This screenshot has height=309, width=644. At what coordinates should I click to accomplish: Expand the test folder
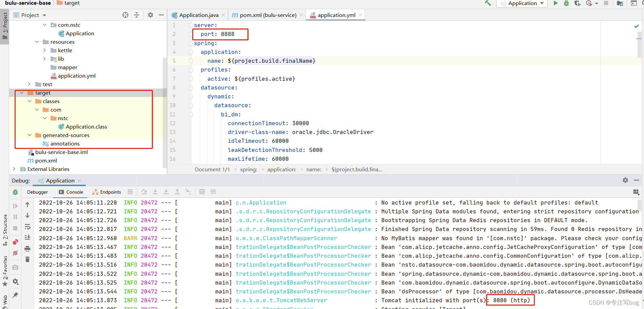tap(29, 84)
